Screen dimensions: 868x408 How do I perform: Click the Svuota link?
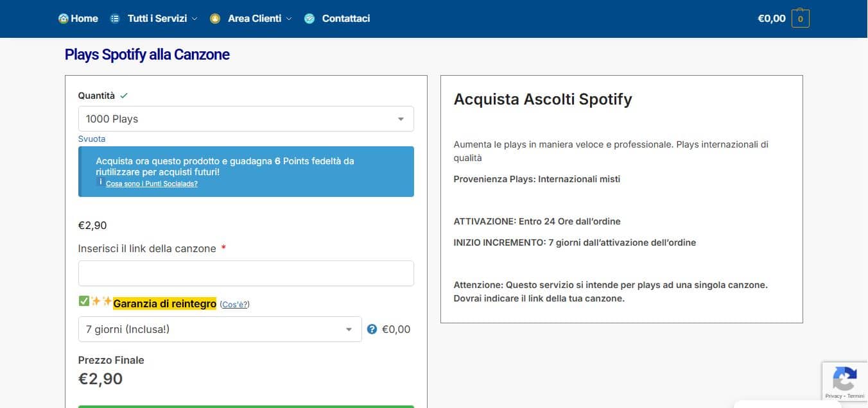click(x=92, y=139)
